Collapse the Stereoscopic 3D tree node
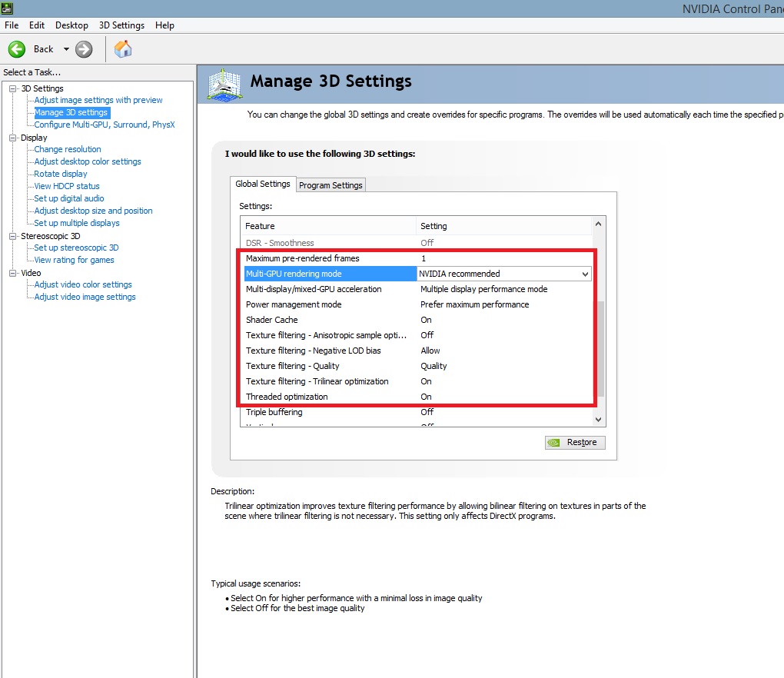 (12, 236)
